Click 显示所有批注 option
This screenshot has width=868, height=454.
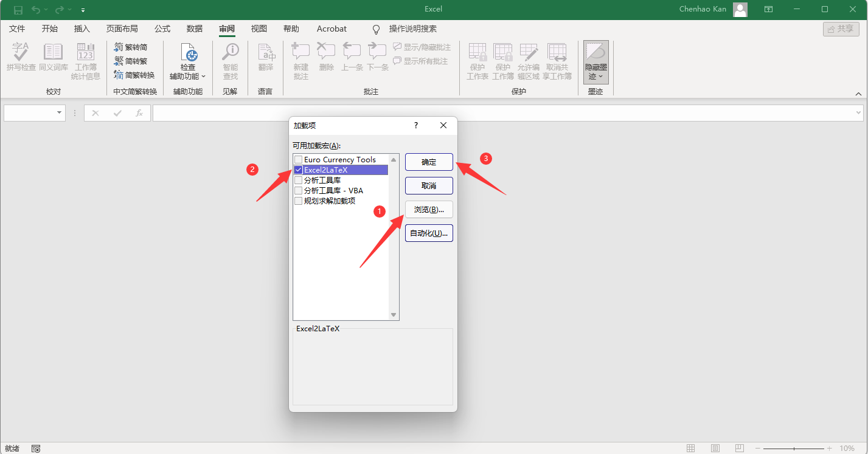[420, 61]
